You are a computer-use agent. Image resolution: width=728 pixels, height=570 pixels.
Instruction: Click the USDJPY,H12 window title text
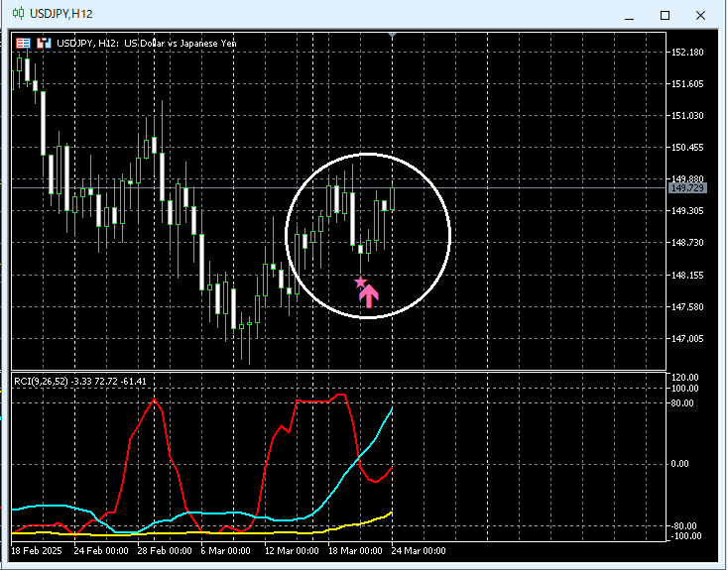[x=61, y=14]
